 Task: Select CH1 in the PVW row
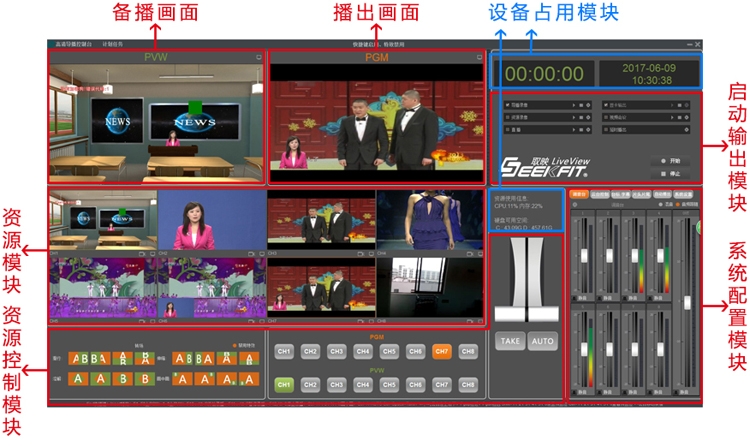point(284,383)
